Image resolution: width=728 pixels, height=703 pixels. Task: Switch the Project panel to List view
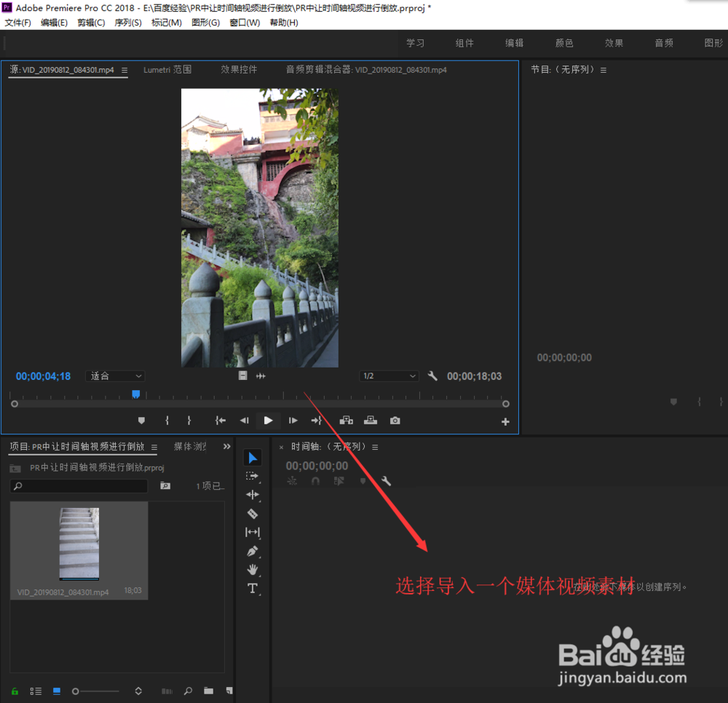36,691
